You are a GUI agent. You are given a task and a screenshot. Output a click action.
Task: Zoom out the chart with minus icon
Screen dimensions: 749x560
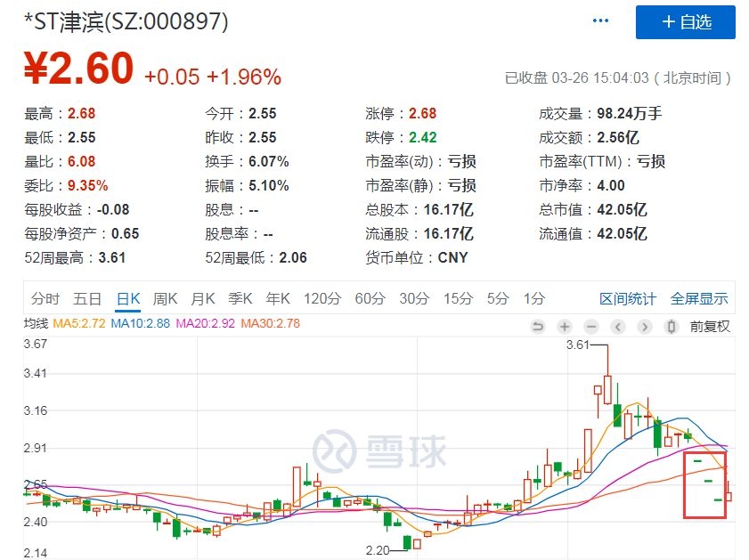(591, 327)
